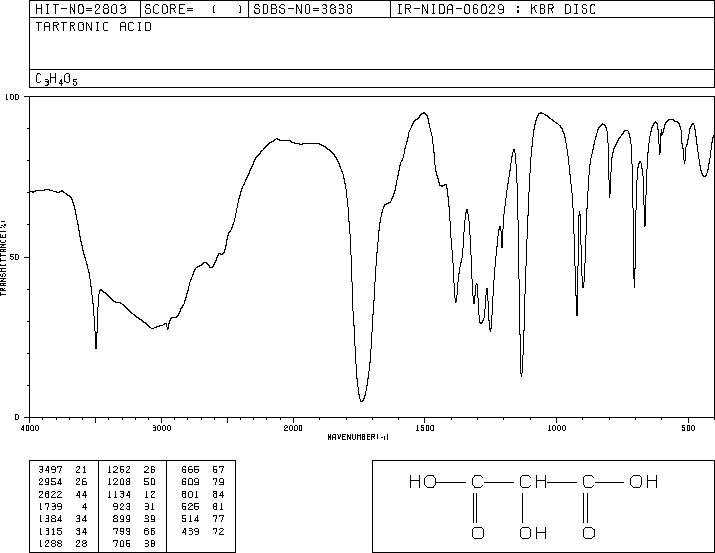The width and height of the screenshot is (715, 553).
Task: Click the 609 entry in peak table
Action: [190, 482]
